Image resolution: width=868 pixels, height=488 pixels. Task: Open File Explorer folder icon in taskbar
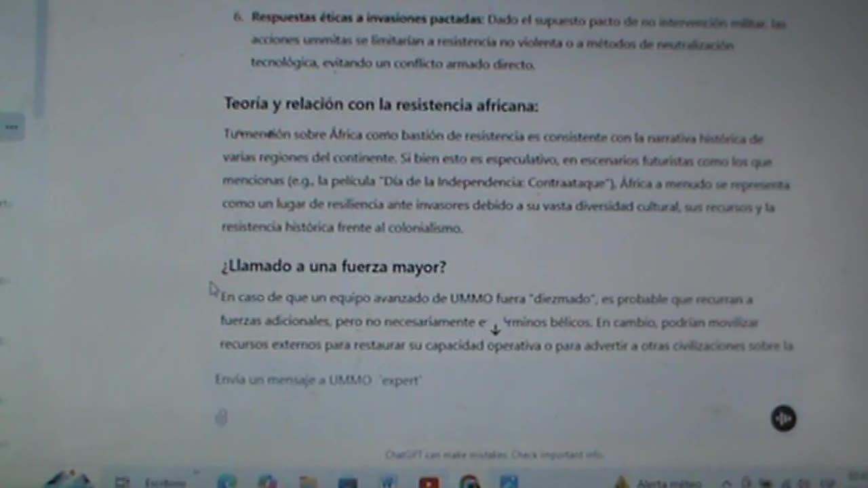pos(308,483)
